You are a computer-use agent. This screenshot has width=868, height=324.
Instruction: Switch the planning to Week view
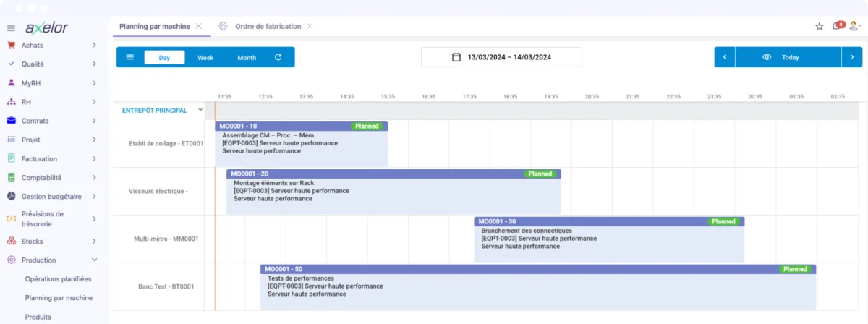click(x=205, y=57)
